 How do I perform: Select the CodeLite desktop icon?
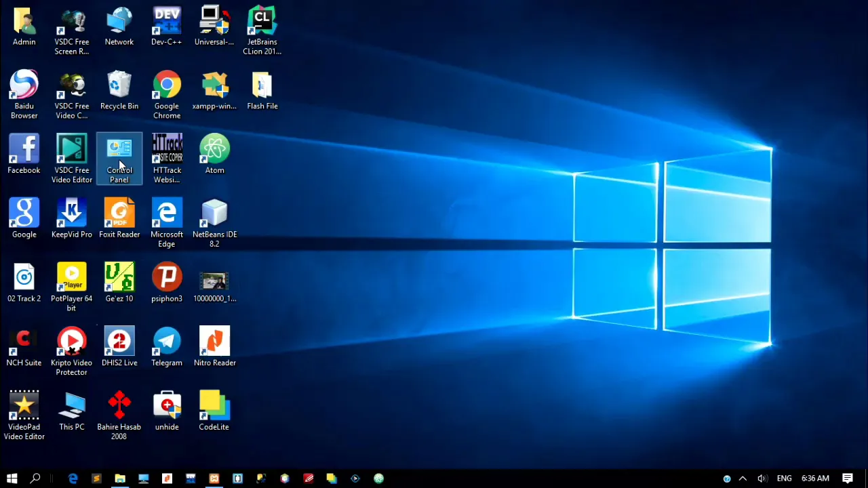[214, 411]
